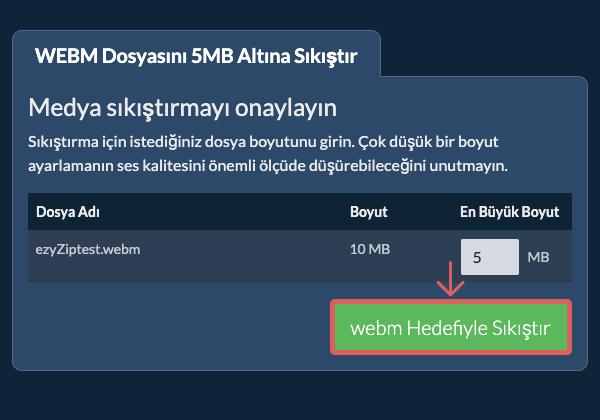Click the description text starting with Sıkıştırma için

click(x=268, y=154)
